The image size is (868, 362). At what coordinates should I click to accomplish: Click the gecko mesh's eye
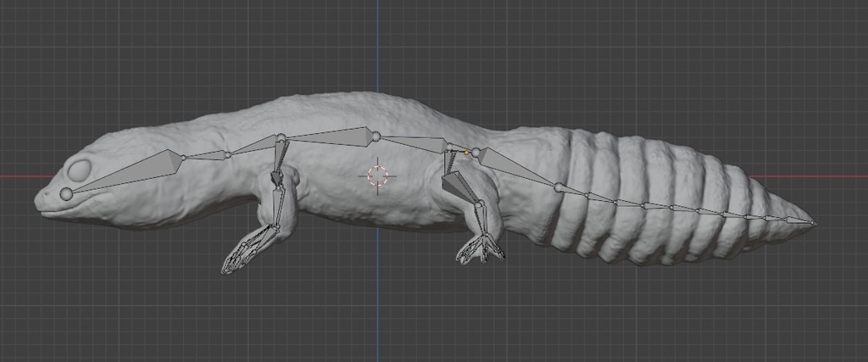coord(79,170)
